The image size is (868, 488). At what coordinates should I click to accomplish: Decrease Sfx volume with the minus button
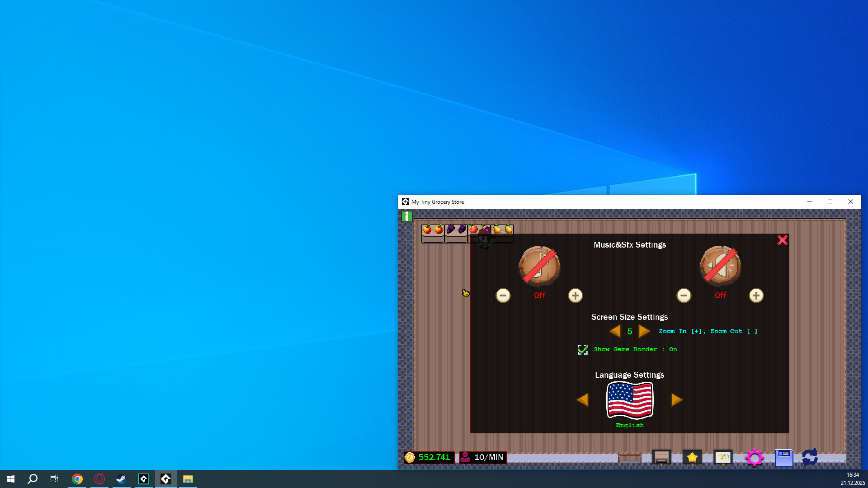684,296
